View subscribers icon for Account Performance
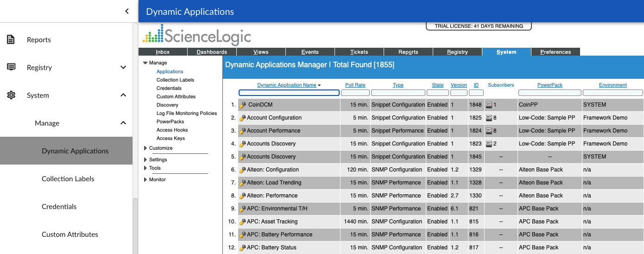 pyautogui.click(x=489, y=131)
